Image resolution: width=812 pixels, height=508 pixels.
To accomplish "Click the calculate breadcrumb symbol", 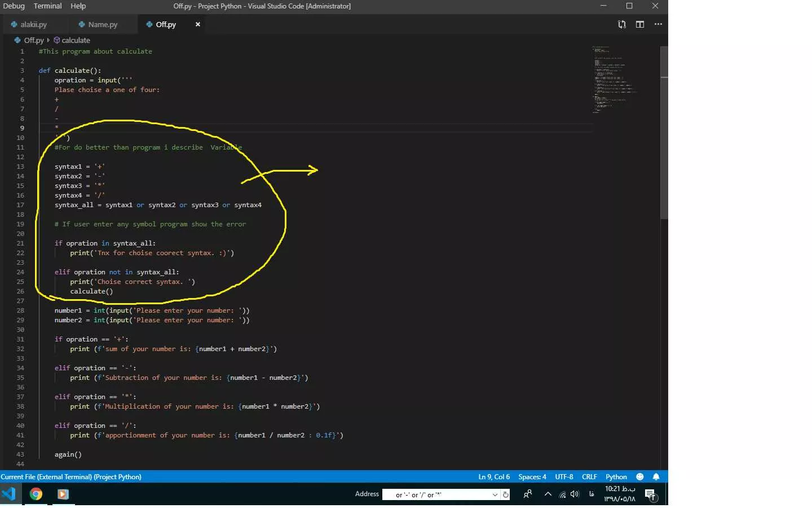I will (x=76, y=40).
